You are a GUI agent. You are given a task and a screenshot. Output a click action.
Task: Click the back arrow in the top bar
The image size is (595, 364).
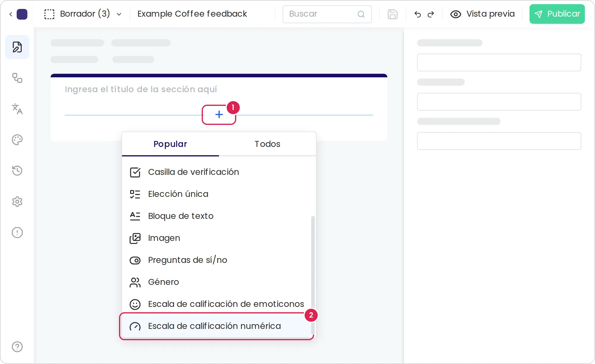click(x=11, y=14)
